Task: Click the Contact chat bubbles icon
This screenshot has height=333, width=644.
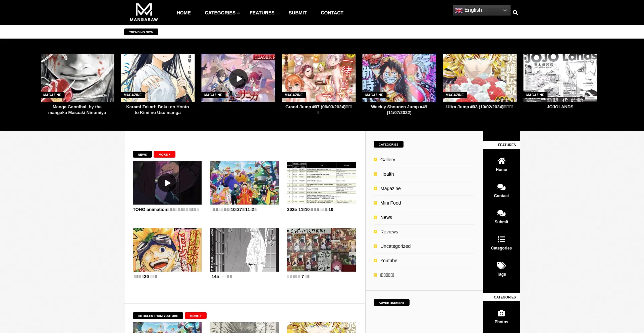Action: click(501, 187)
